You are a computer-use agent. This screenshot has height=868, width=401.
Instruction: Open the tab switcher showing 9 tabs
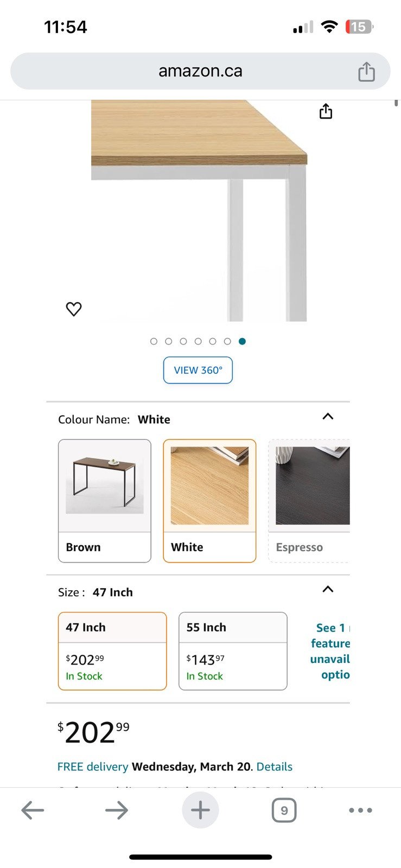coord(284,810)
